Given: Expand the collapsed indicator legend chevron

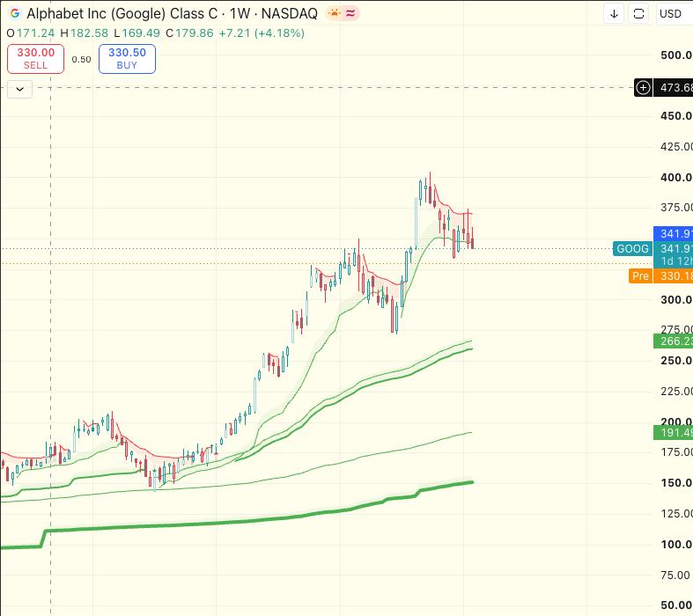Looking at the screenshot, I should 20,89.
